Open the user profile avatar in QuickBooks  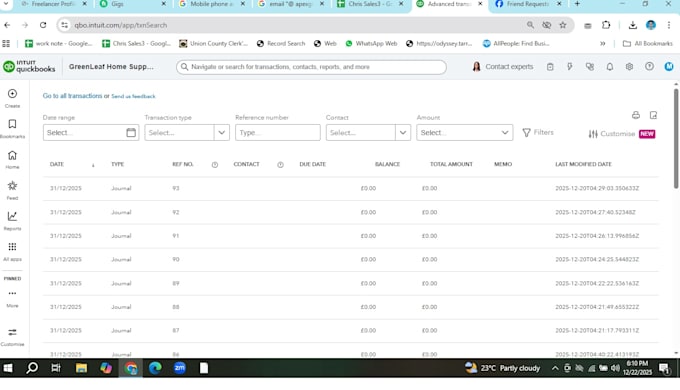coord(669,67)
